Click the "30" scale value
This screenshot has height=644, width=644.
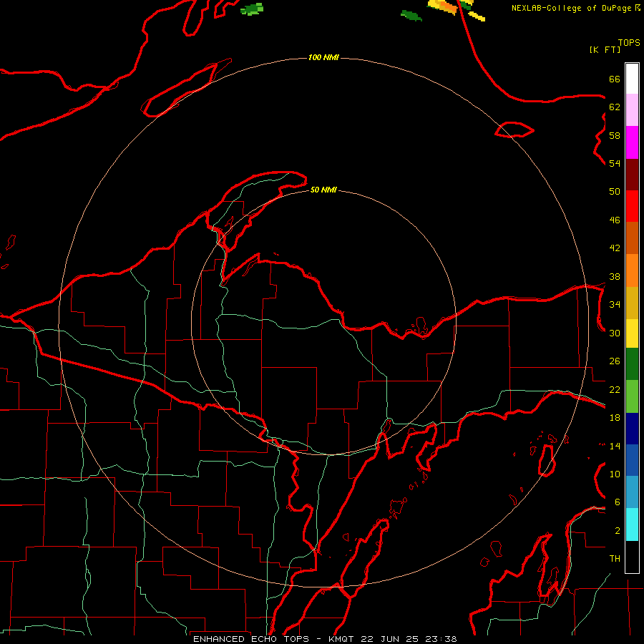tap(615, 333)
